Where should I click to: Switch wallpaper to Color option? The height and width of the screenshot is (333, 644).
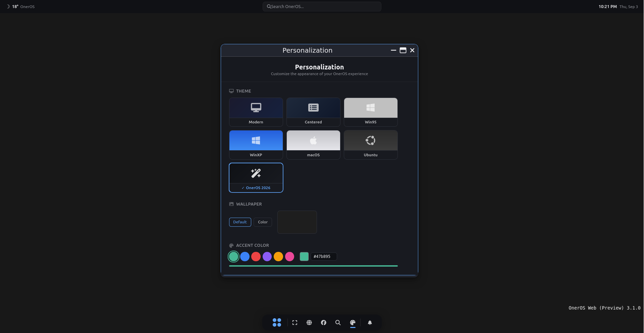pyautogui.click(x=263, y=222)
